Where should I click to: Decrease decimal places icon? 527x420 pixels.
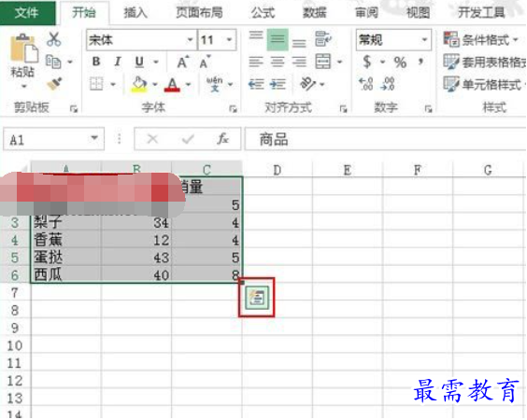[x=388, y=84]
